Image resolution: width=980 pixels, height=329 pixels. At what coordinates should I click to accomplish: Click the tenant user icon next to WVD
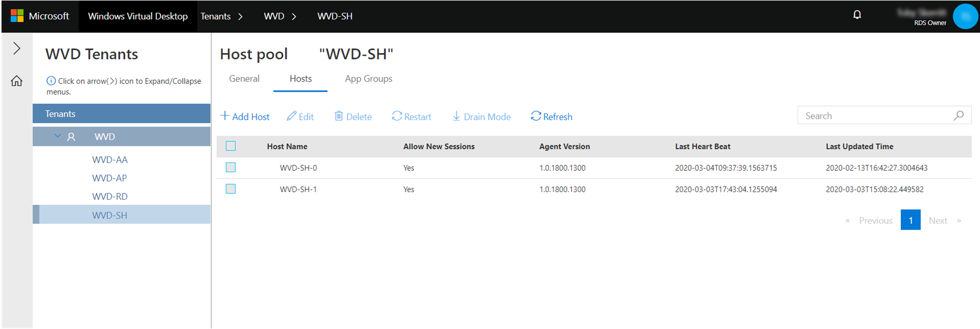71,137
